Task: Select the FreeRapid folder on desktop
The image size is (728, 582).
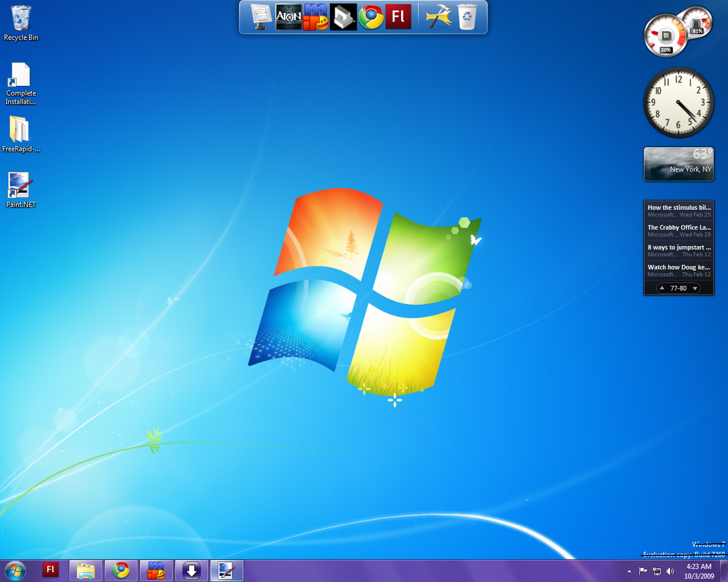Action: (x=20, y=134)
